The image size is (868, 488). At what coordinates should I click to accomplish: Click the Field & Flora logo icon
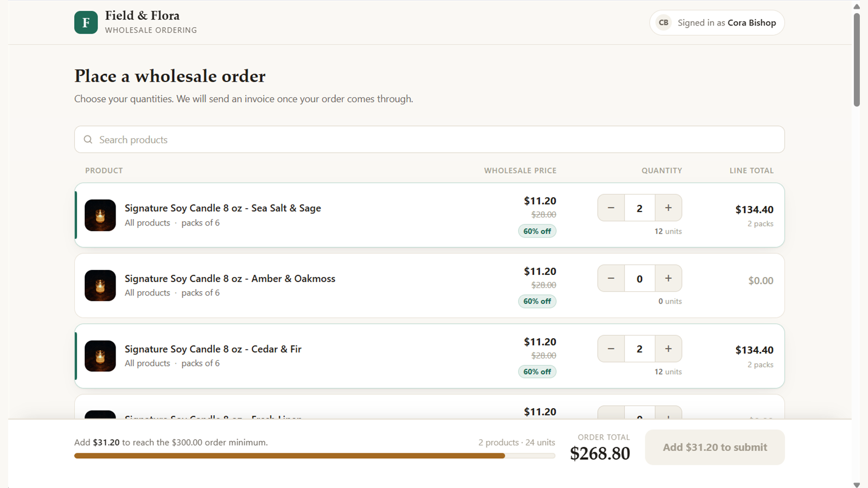(86, 22)
